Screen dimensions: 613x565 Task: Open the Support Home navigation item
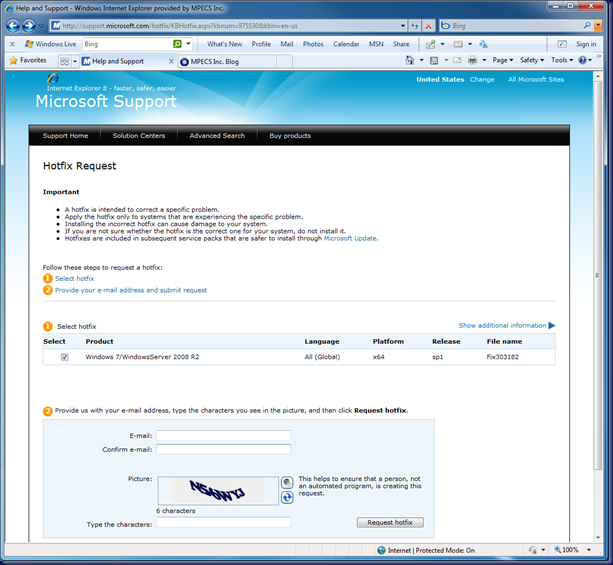[x=65, y=136]
